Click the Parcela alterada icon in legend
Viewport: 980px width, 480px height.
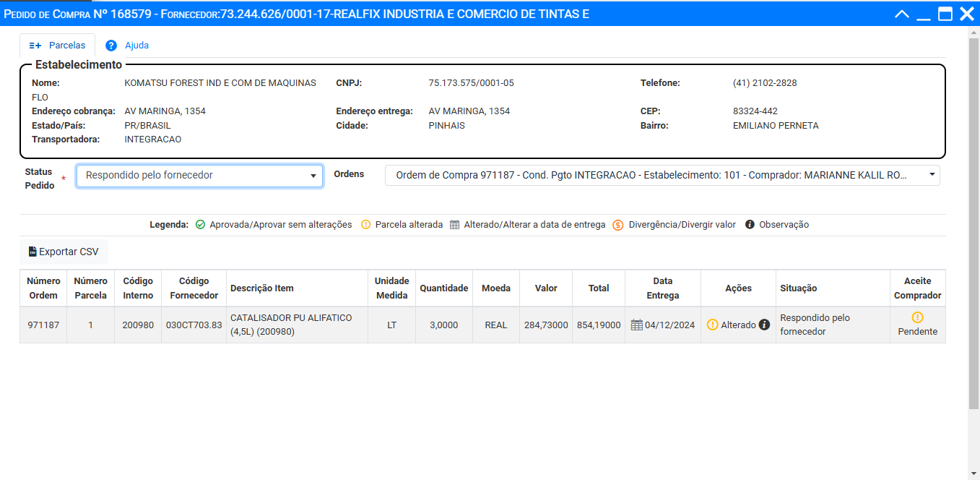(365, 225)
